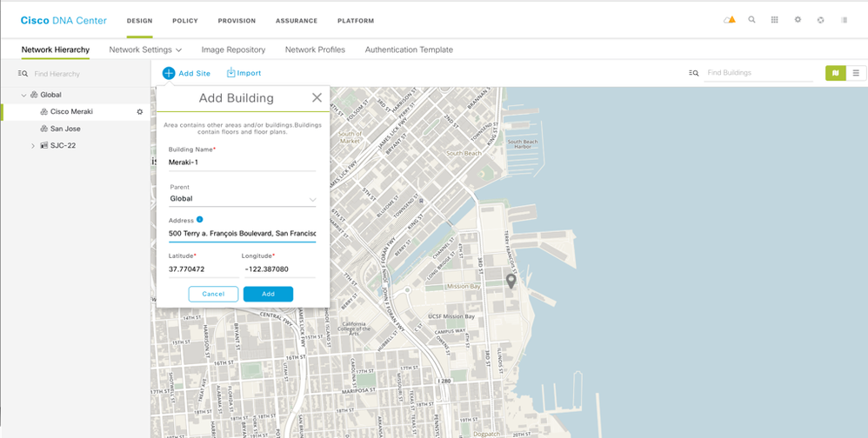The height and width of the screenshot is (438, 868).
Task: Click the San Jose area icon
Action: click(43, 129)
